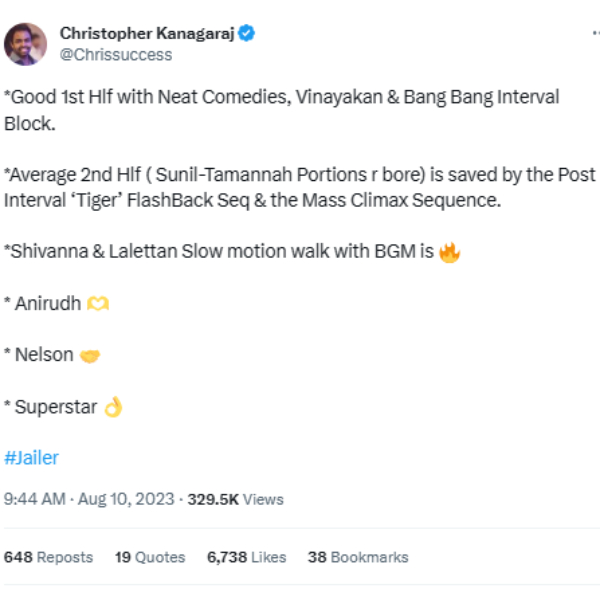
Task: Open the 648 Reposts list
Action: tap(49, 557)
